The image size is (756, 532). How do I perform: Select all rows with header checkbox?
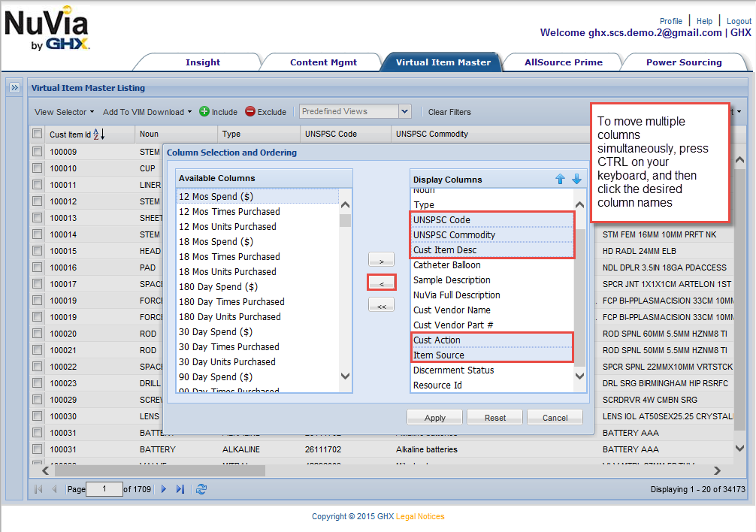click(37, 134)
